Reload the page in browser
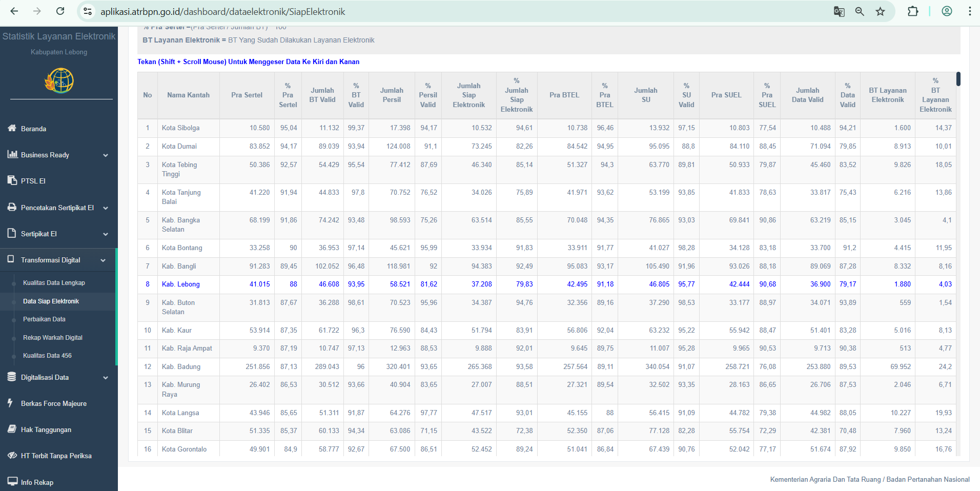Image resolution: width=980 pixels, height=491 pixels. (60, 11)
